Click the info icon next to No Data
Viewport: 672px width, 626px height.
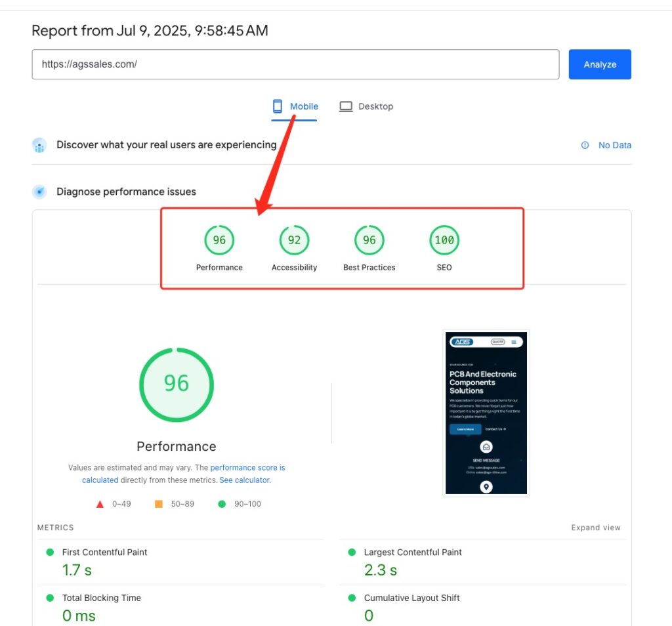pos(585,145)
